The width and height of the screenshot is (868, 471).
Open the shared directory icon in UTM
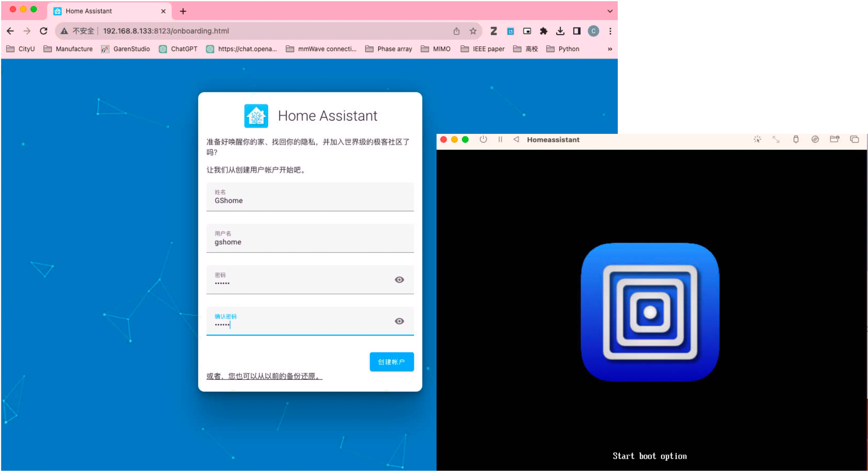click(x=835, y=139)
